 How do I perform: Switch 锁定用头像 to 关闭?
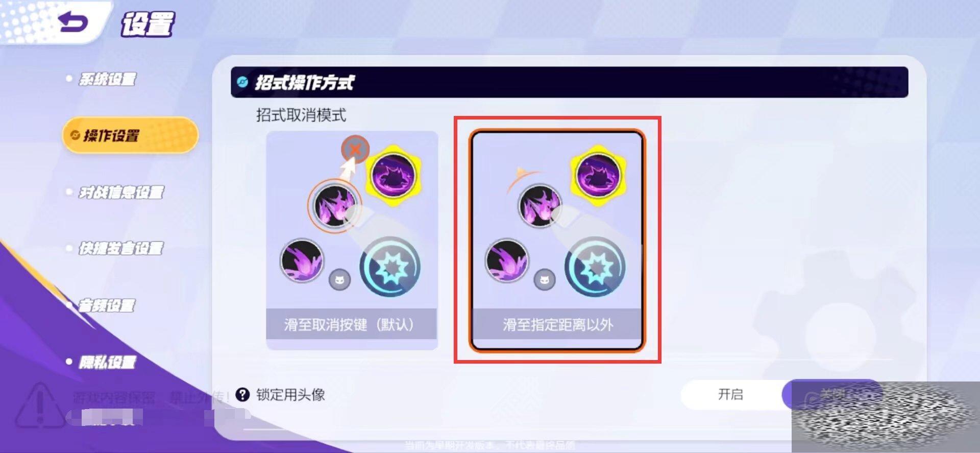pos(832,394)
